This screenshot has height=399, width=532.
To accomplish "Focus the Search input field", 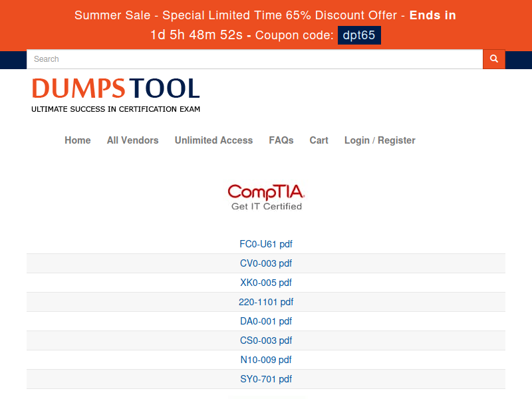I will tap(255, 59).
